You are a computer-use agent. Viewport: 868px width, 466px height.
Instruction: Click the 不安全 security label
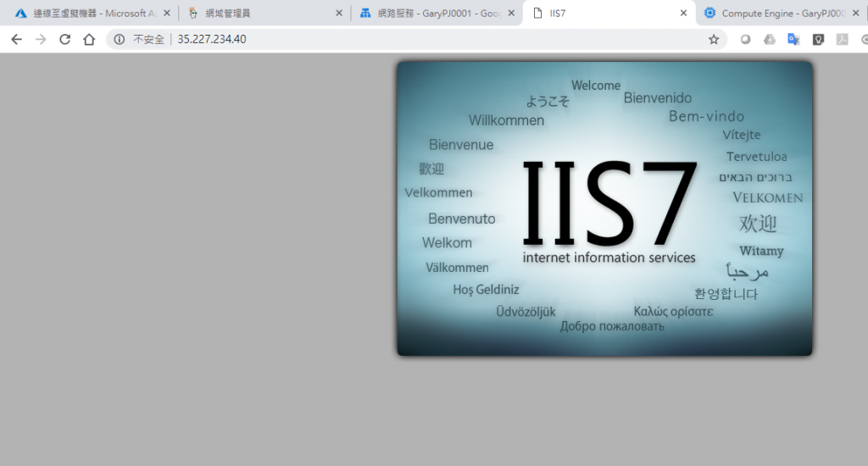tap(148, 39)
